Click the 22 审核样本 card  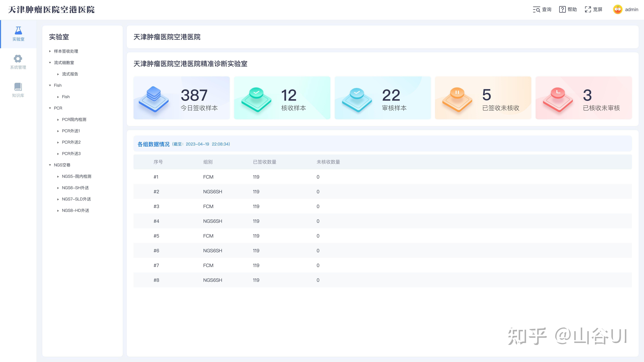click(383, 98)
